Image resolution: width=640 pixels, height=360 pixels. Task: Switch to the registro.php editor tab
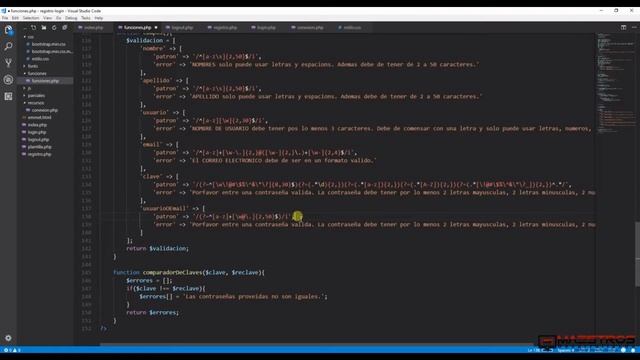pyautogui.click(x=225, y=28)
